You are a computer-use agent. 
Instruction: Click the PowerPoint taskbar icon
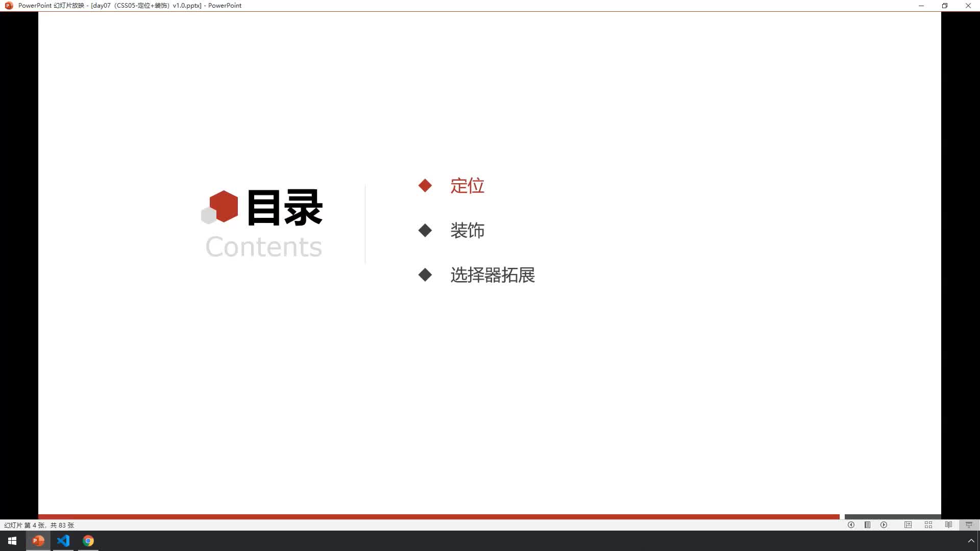tap(38, 541)
